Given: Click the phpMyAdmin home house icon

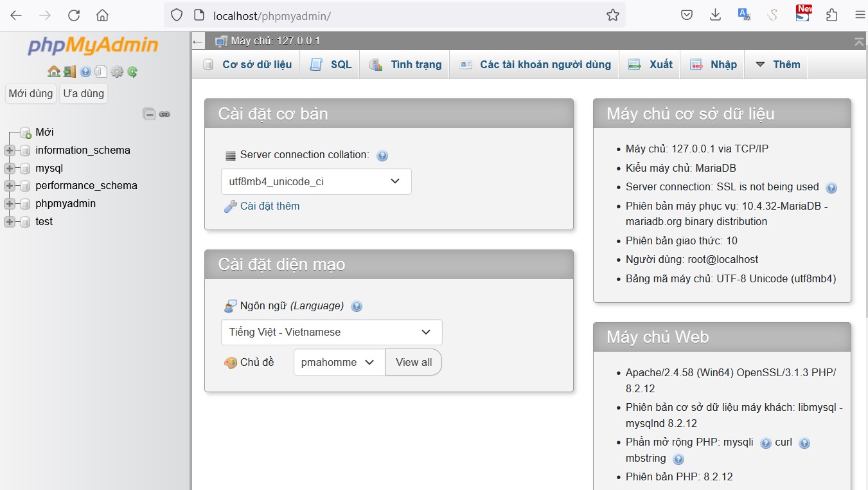Looking at the screenshot, I should (x=53, y=71).
